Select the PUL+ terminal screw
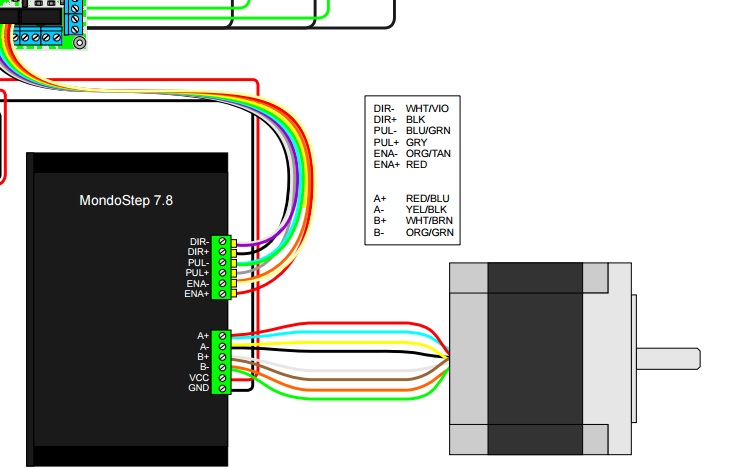732x469 pixels. (x=221, y=273)
